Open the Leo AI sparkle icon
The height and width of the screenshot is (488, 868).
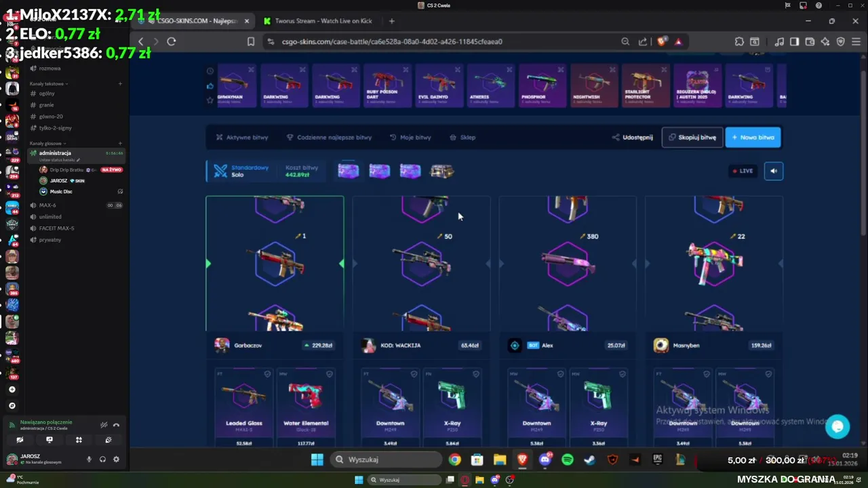click(x=825, y=41)
